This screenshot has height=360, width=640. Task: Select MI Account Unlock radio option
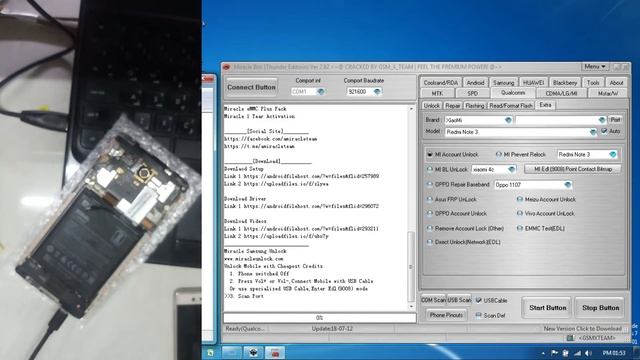click(x=429, y=155)
